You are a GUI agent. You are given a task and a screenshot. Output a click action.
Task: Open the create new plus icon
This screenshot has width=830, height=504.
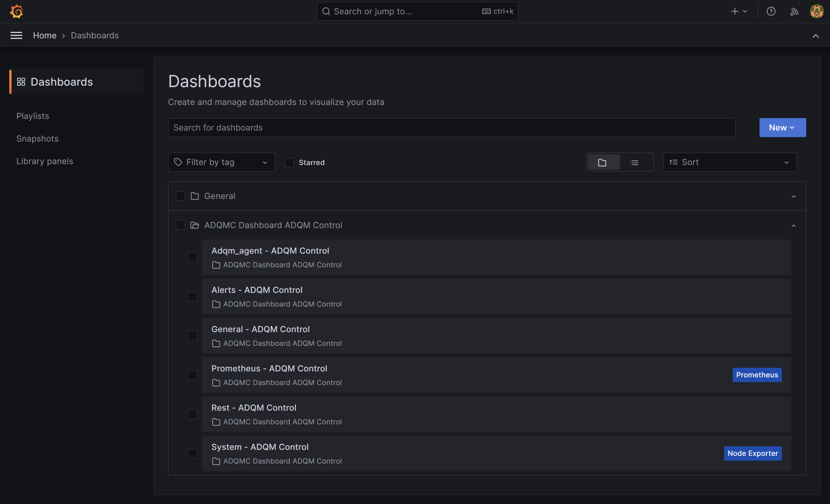click(x=735, y=11)
